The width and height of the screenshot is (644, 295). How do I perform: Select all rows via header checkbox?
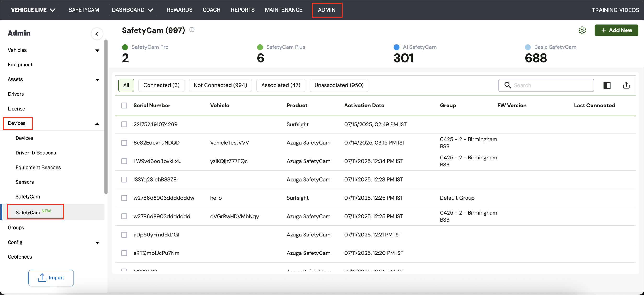coord(124,105)
